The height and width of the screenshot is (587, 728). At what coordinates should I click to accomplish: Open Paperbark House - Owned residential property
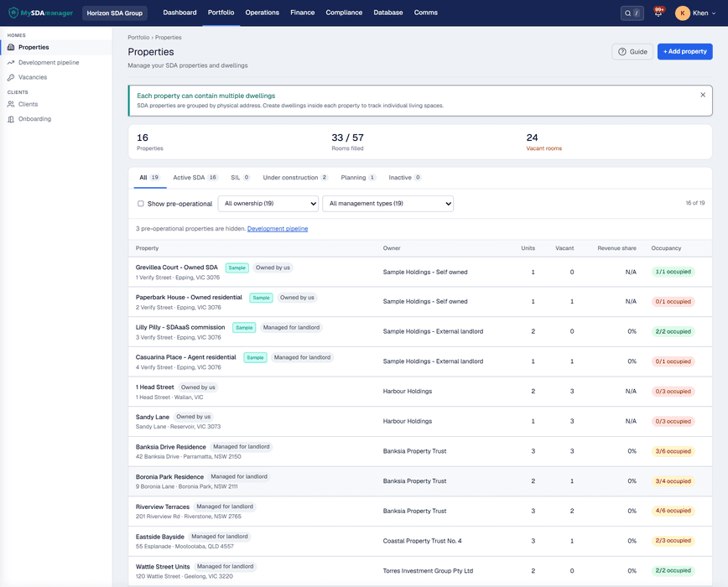(x=189, y=298)
